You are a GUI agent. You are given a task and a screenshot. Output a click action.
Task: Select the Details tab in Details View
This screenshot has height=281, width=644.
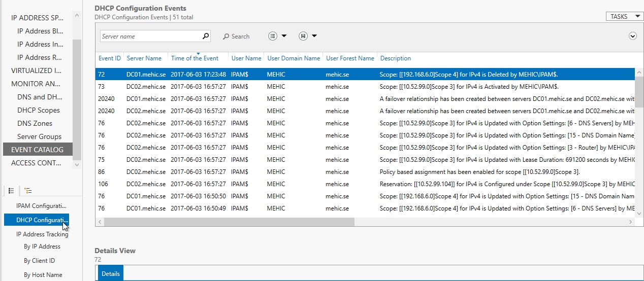pos(111,274)
